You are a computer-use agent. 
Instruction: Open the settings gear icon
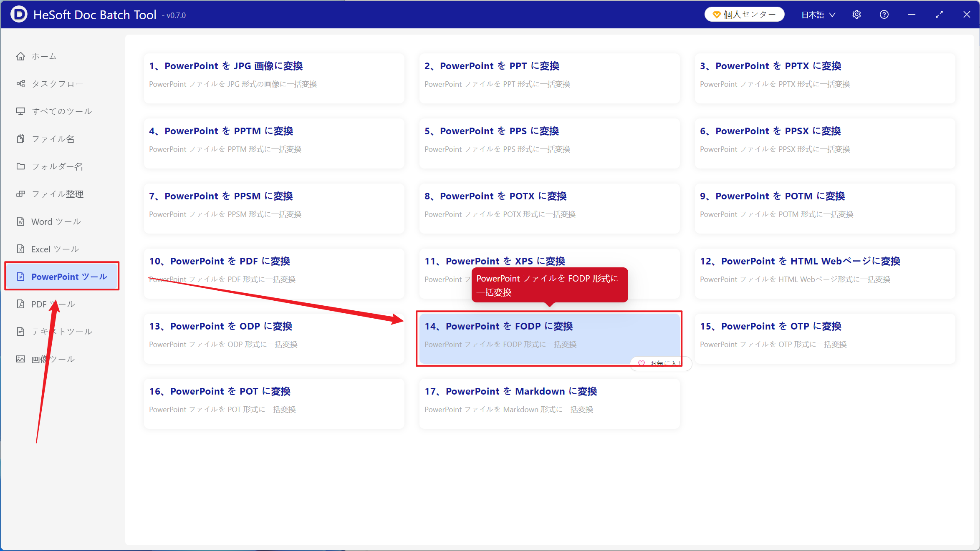(856, 15)
